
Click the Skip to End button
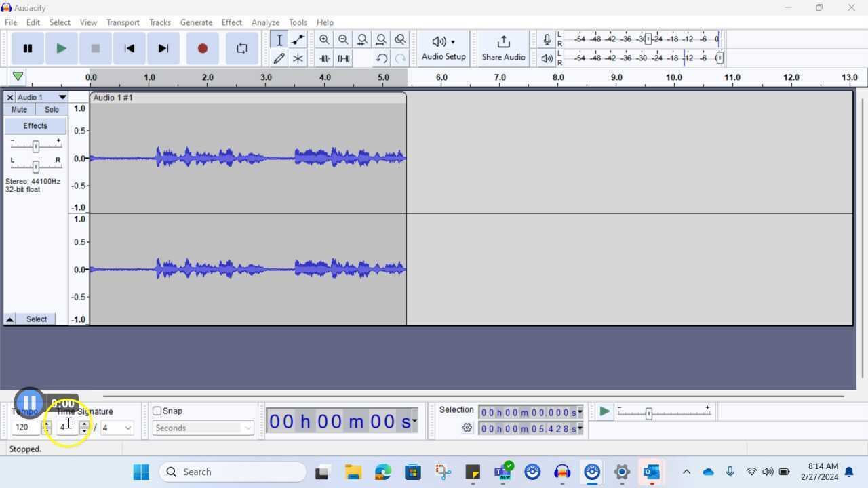coord(163,48)
